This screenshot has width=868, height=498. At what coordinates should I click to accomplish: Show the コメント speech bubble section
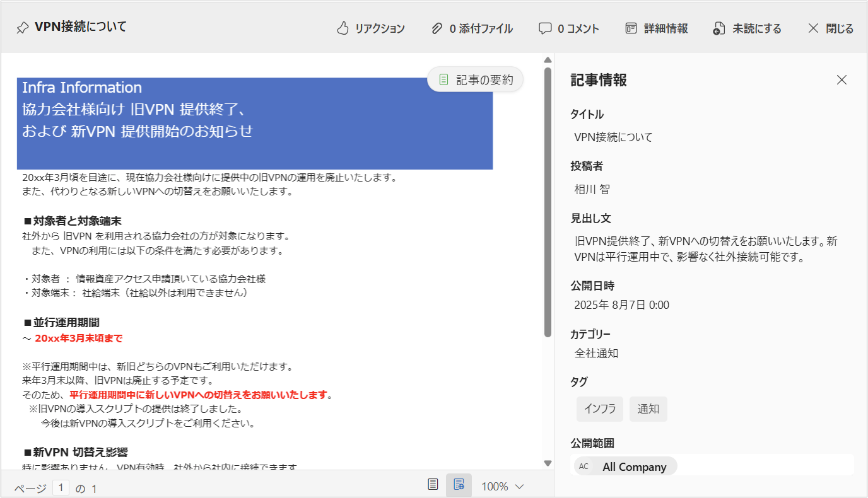click(568, 28)
